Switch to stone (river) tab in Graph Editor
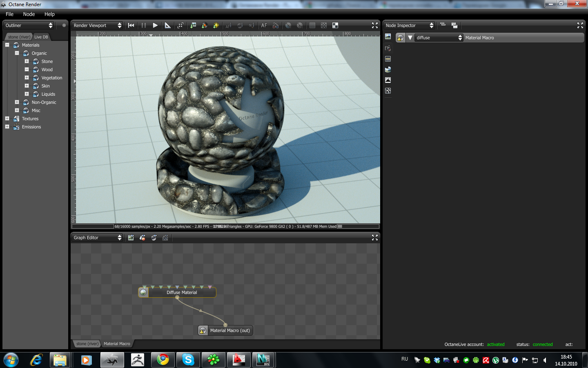The height and width of the screenshot is (368, 588). click(x=87, y=343)
